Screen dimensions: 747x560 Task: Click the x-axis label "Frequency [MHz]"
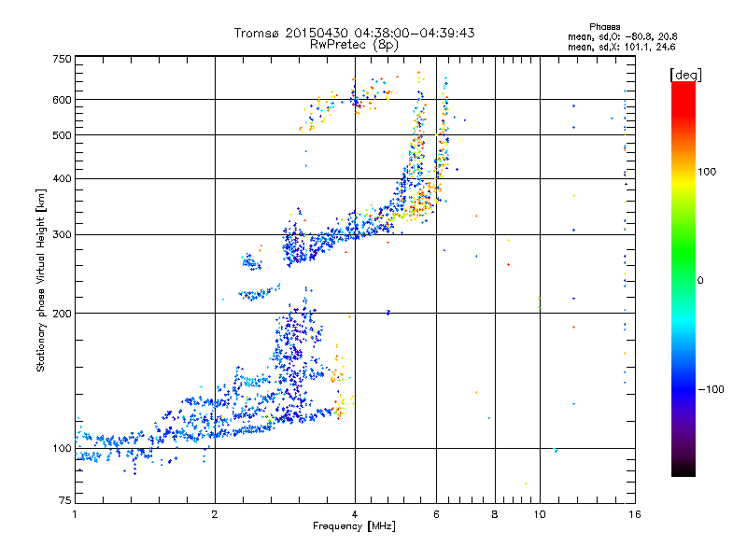point(354,526)
